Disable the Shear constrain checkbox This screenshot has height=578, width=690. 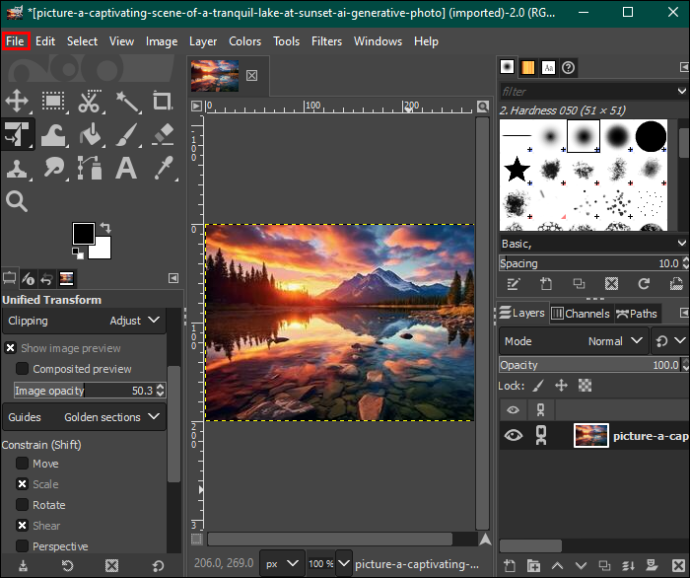22,526
